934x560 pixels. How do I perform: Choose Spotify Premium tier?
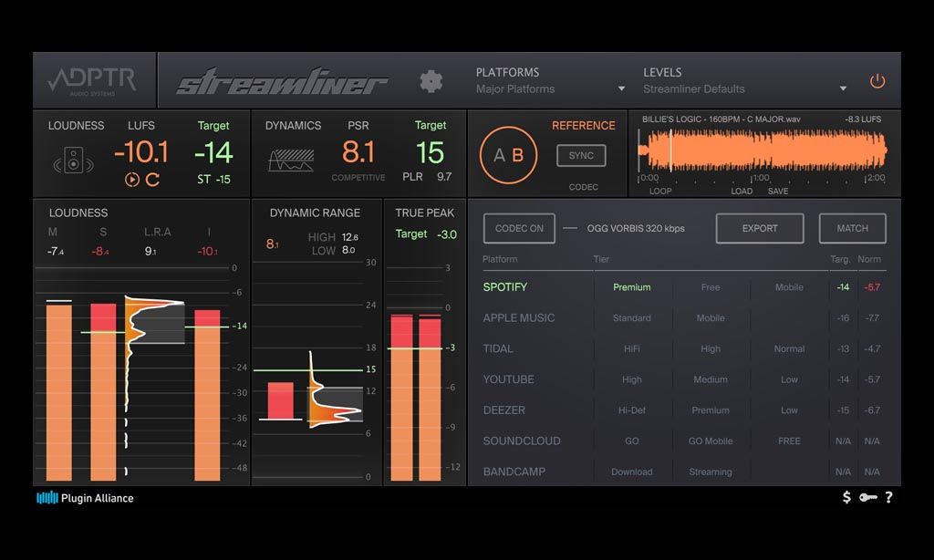click(x=632, y=287)
